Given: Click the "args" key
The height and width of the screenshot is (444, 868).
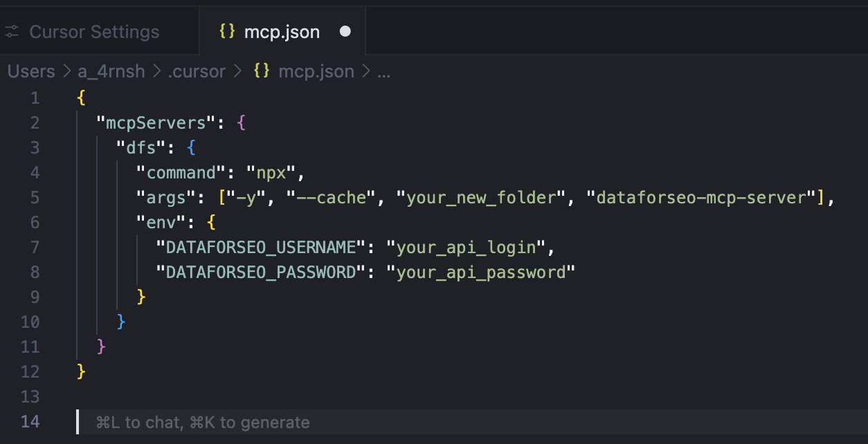Looking at the screenshot, I should (x=166, y=198).
